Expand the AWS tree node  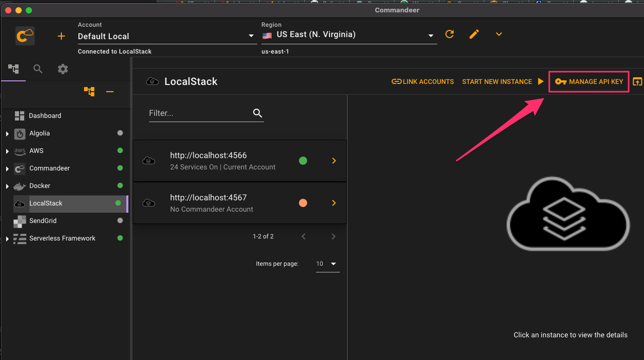[7, 151]
